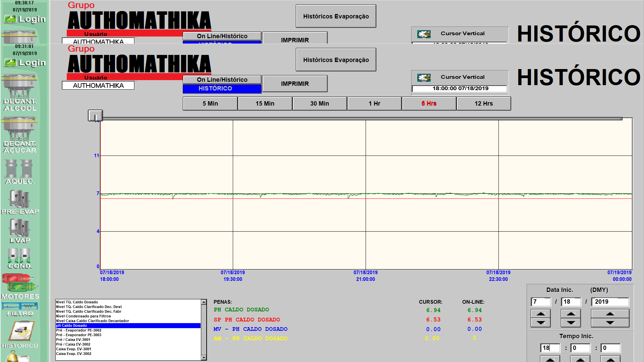This screenshot has height=362, width=644.
Task: Click the start date month field
Action: coord(541,302)
